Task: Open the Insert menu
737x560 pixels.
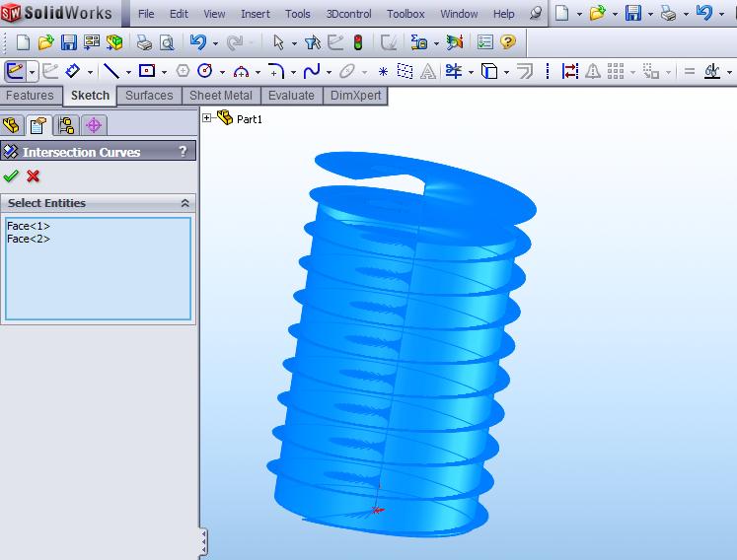Action: [x=256, y=14]
